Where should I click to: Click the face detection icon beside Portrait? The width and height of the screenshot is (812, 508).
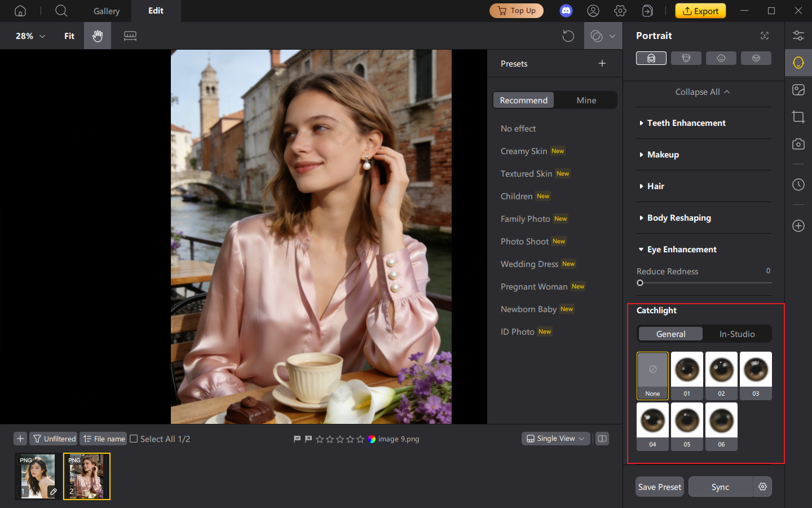pos(764,35)
